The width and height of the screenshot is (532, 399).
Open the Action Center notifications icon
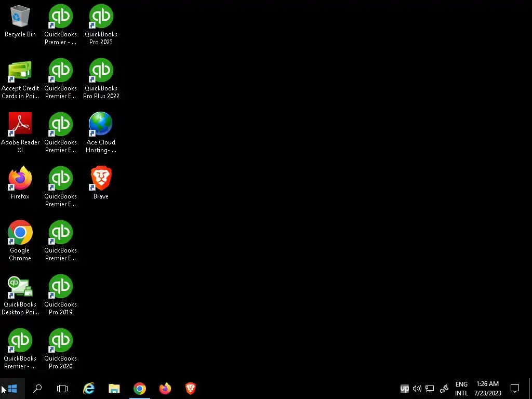(x=515, y=389)
